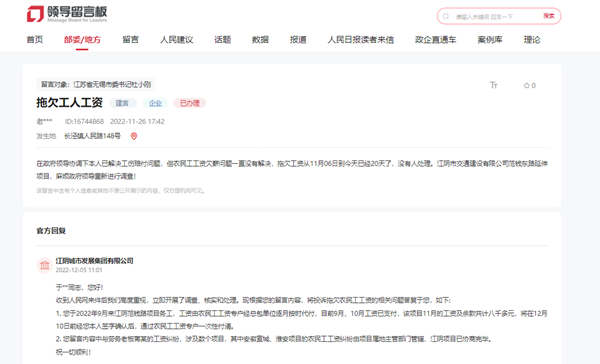
Task: Open 人民日报读者来信 tab
Action: (x=360, y=39)
